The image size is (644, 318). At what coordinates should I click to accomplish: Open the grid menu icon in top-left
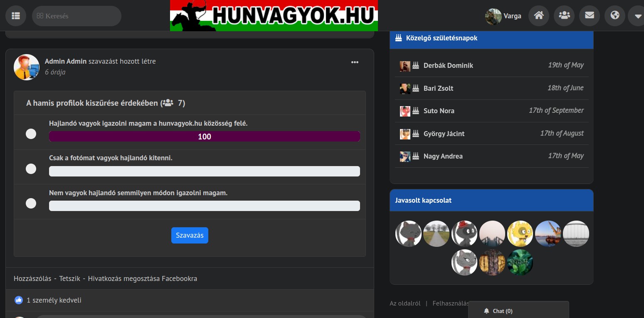pos(16,16)
